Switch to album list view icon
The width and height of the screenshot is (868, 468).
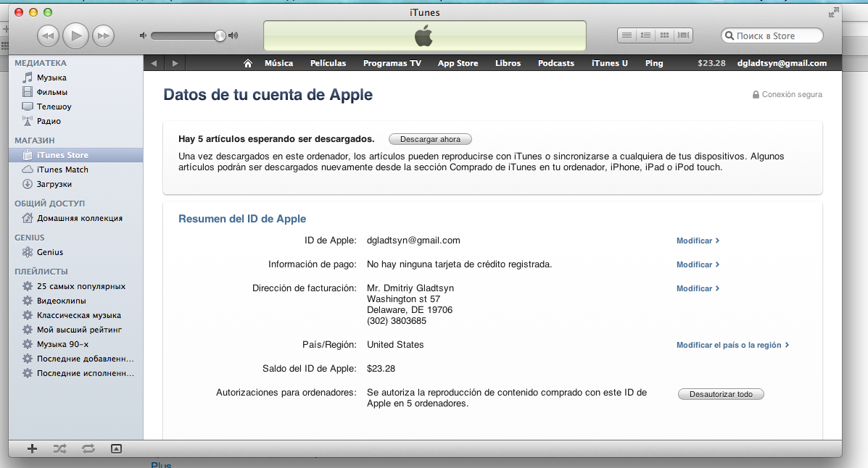click(x=645, y=35)
